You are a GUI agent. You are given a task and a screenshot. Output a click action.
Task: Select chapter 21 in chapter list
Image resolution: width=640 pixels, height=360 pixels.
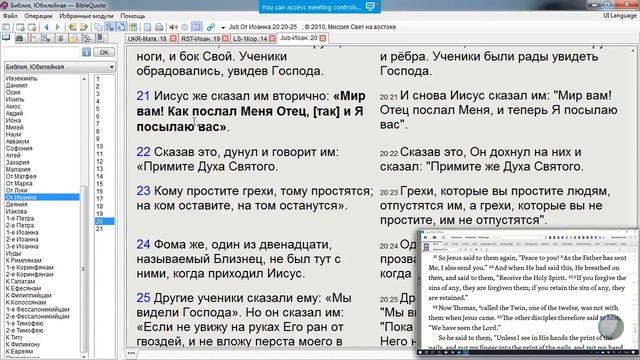(x=99, y=229)
